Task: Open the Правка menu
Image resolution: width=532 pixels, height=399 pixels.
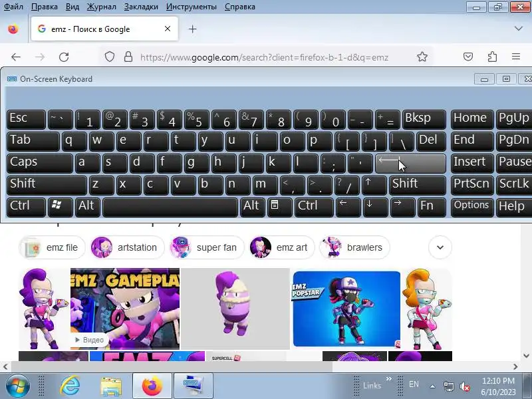Action: 44,7
